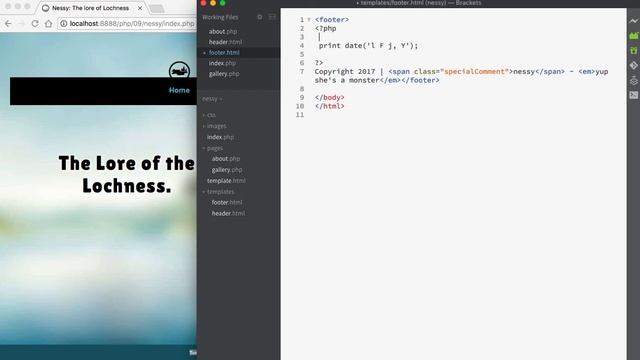Open template.html in project tree
Viewport: 640px width, 360px height.
pyautogui.click(x=226, y=181)
